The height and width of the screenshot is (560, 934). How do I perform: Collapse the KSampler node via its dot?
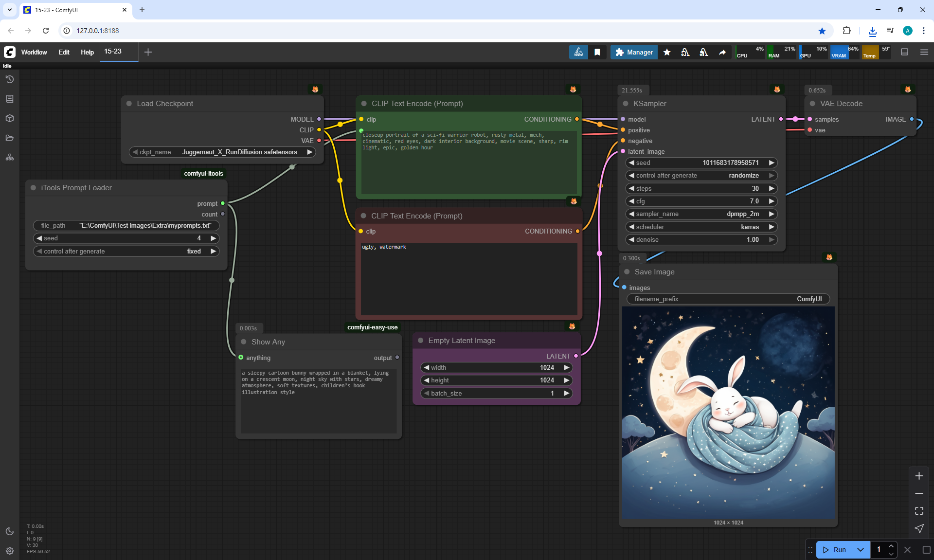(626, 104)
